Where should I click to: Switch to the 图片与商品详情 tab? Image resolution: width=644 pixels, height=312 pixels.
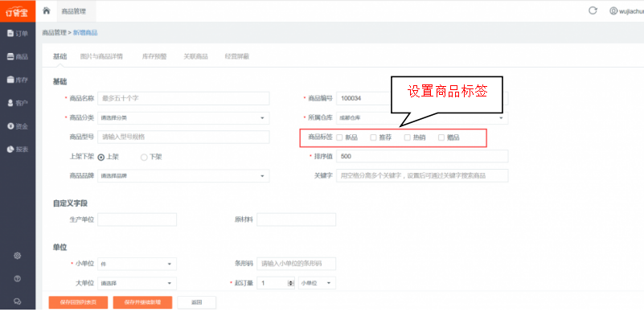[x=101, y=56]
